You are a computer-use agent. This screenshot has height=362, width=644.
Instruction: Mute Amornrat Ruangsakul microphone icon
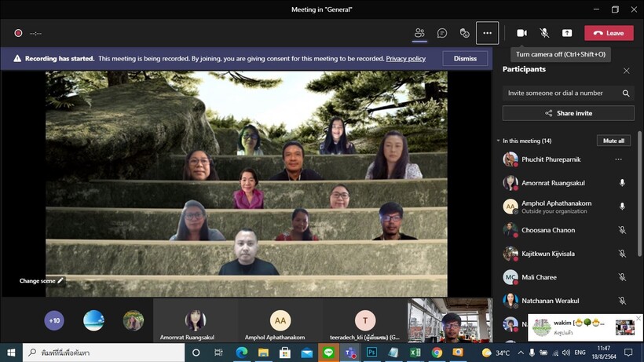click(622, 183)
